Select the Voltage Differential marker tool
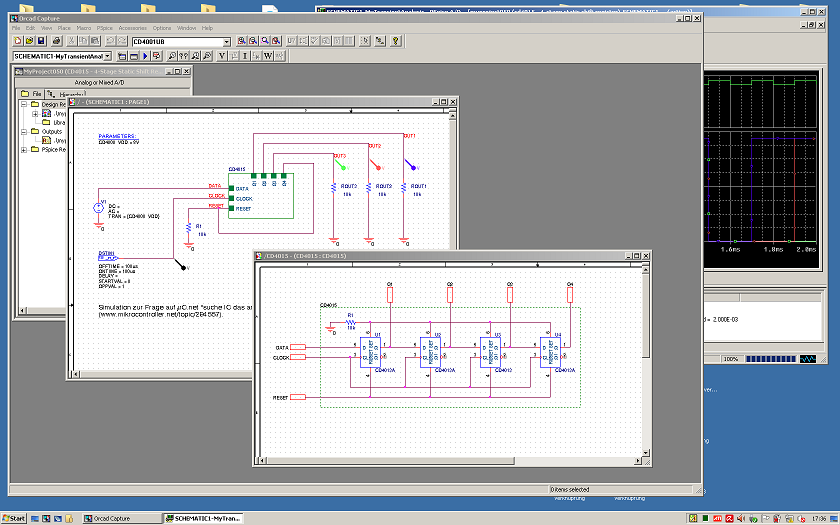The height and width of the screenshot is (525, 840). tap(184, 56)
